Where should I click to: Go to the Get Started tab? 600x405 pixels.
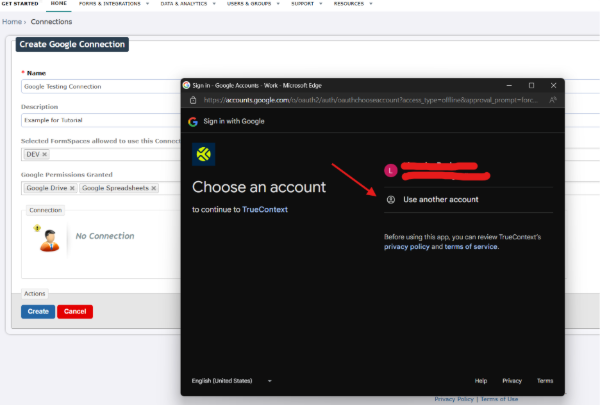[x=20, y=3]
